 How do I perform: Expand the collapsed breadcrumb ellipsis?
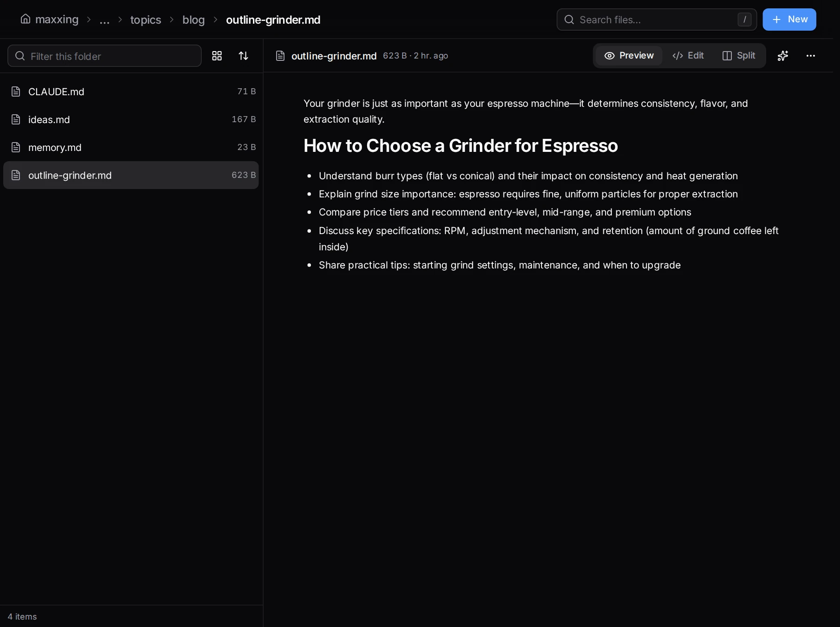click(104, 20)
